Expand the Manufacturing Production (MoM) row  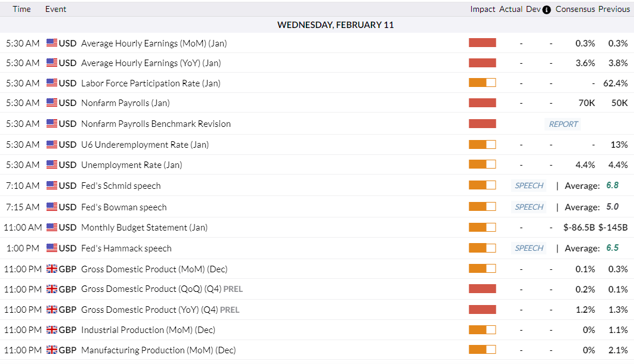coord(158,350)
